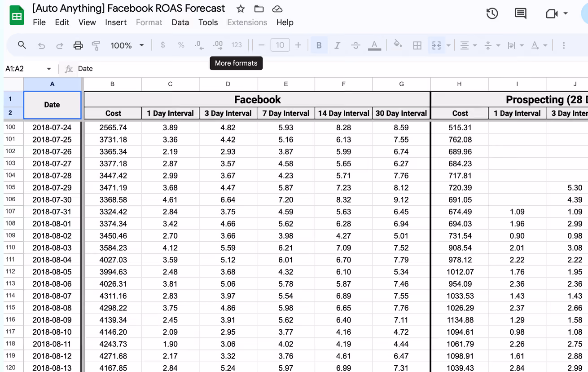Toggle bold formatting
The height and width of the screenshot is (372, 588).
[319, 45]
